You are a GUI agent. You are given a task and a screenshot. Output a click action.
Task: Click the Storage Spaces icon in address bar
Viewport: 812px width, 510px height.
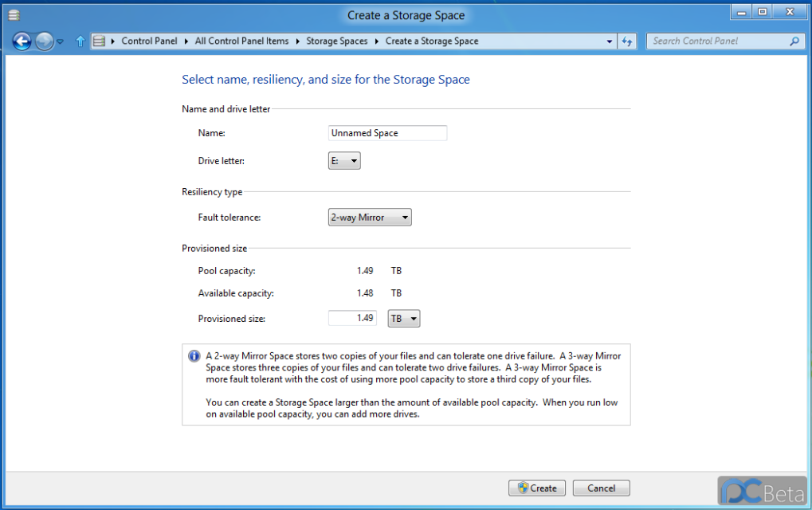(100, 41)
